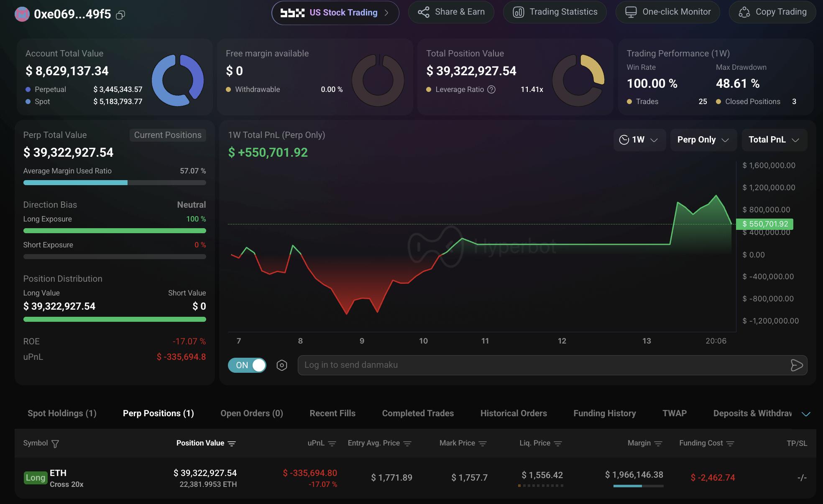
Task: Open the 1W timeframe dropdown
Action: [639, 140]
